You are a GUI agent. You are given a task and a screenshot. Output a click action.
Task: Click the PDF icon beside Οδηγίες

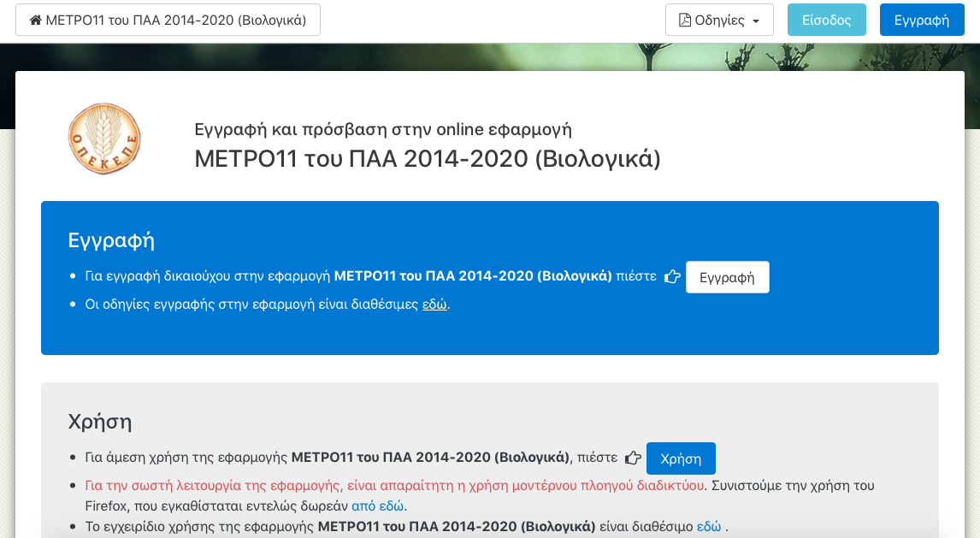[685, 20]
